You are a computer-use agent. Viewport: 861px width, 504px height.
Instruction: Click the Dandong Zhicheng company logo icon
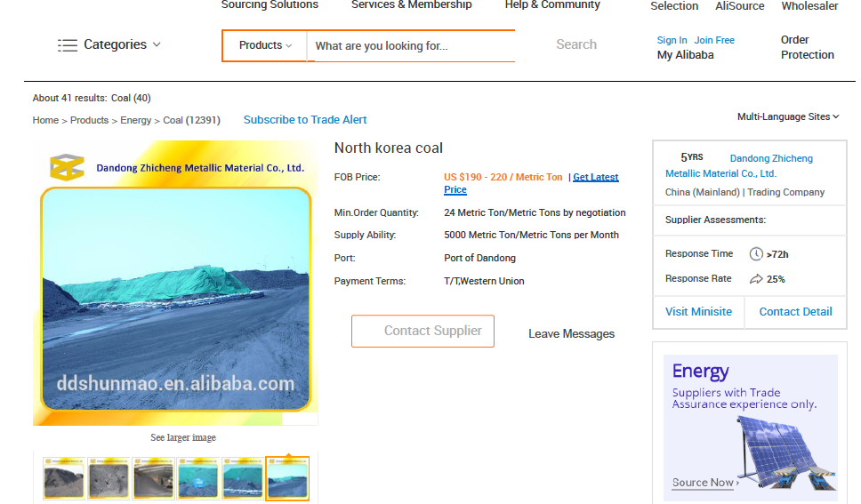(x=67, y=167)
